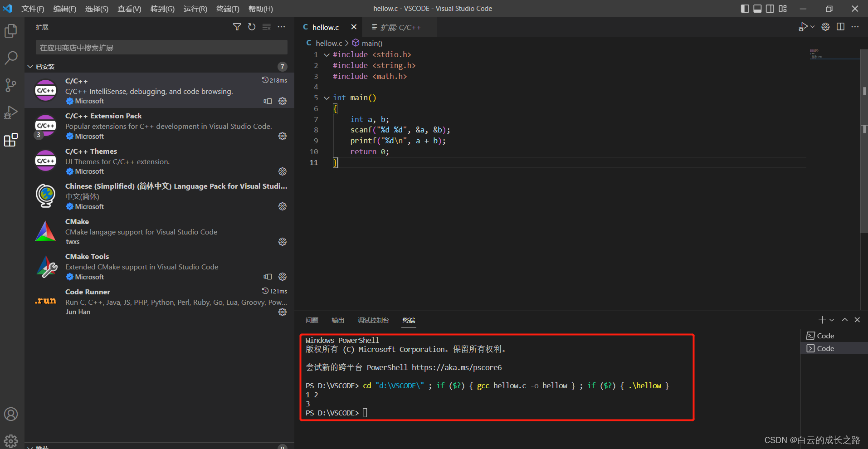
Task: Open the C/C++ Themes extension entry
Action: click(x=160, y=161)
